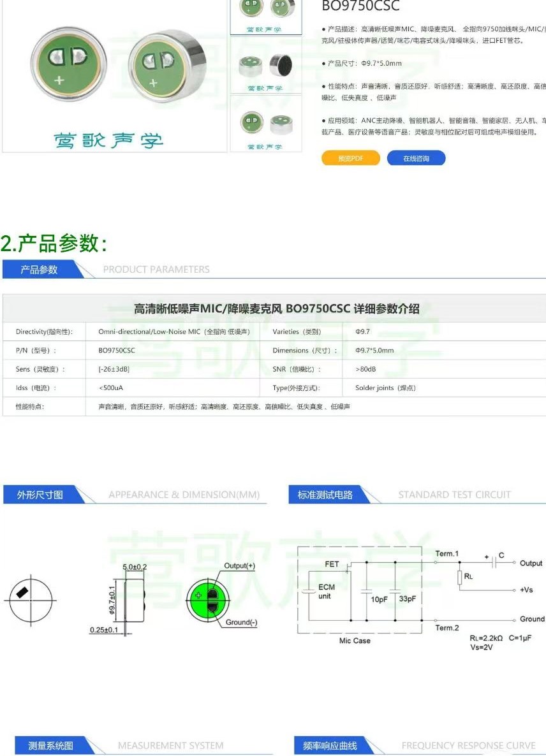Click the ECM unit block in test circuit
The height and width of the screenshot is (756, 546).
325,592
